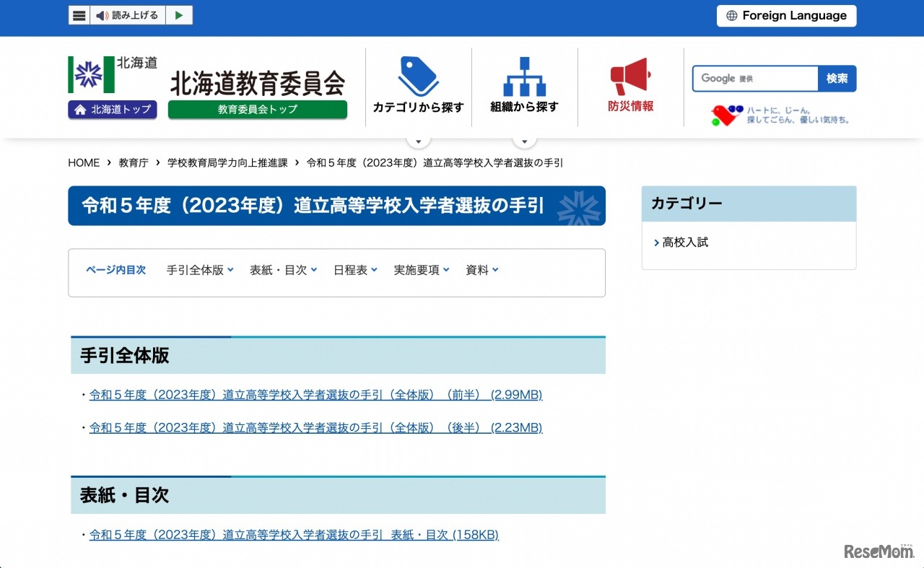This screenshot has height=568, width=924.
Task: Download the 全体版（前半）2.99MB document
Action: click(315, 395)
